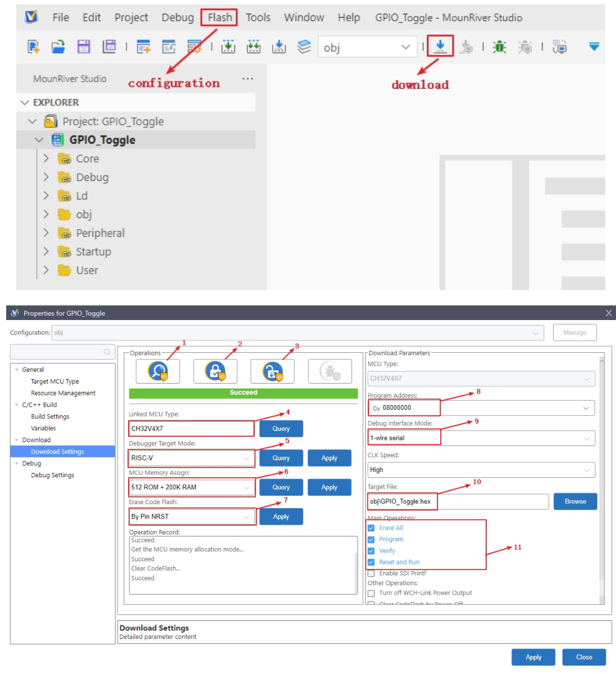This screenshot has height=674, width=616.
Task: Click the grey bug toolbar icon
Action: point(525,47)
